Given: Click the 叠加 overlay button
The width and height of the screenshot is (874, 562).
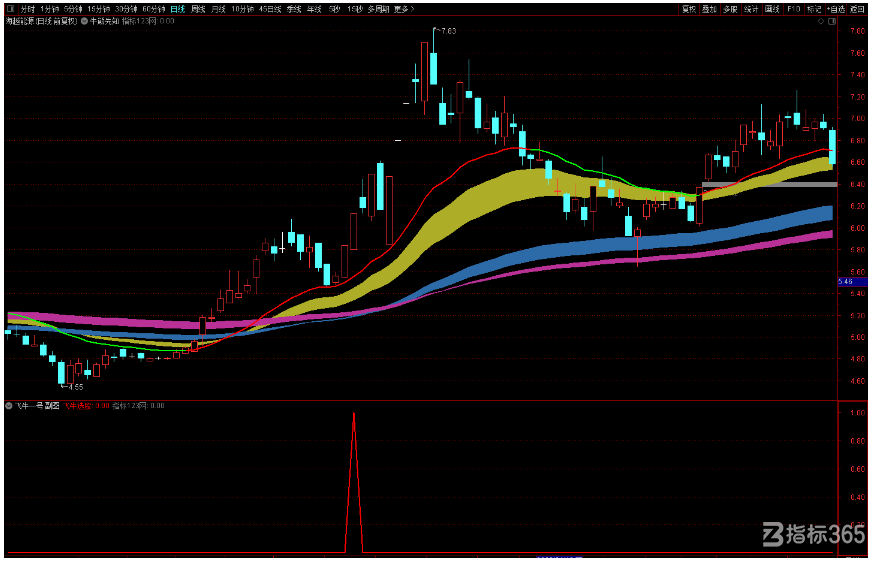Looking at the screenshot, I should click(710, 9).
